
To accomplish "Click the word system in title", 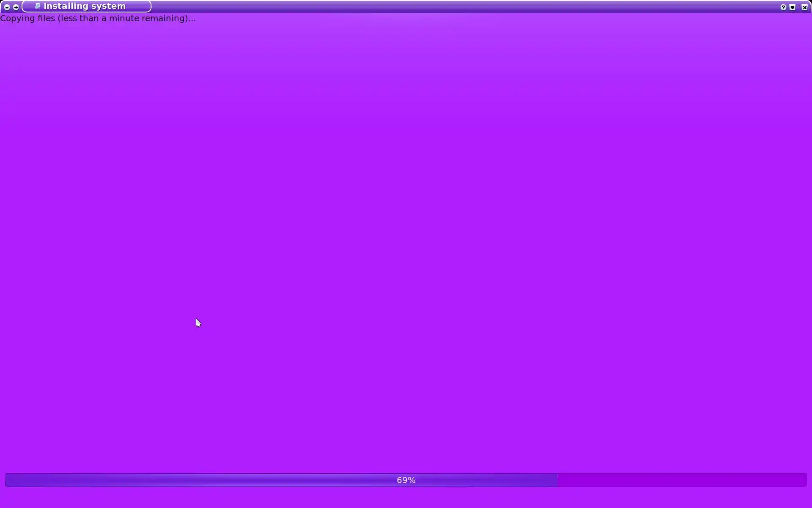I will tap(108, 6).
